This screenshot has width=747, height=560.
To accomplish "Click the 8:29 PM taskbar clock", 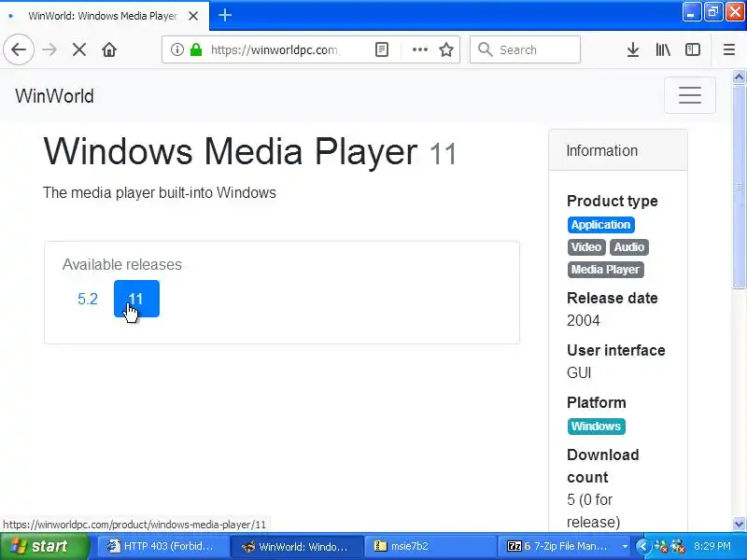I will [x=712, y=546].
